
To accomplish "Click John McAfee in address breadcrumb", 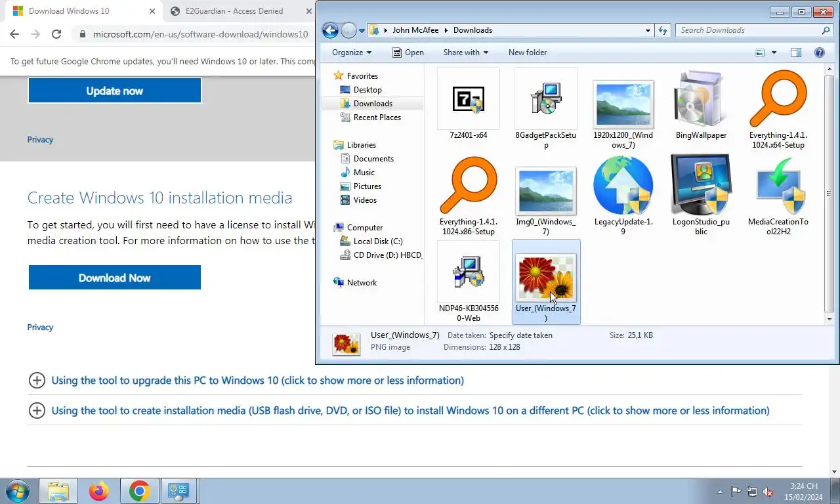I will tap(417, 30).
